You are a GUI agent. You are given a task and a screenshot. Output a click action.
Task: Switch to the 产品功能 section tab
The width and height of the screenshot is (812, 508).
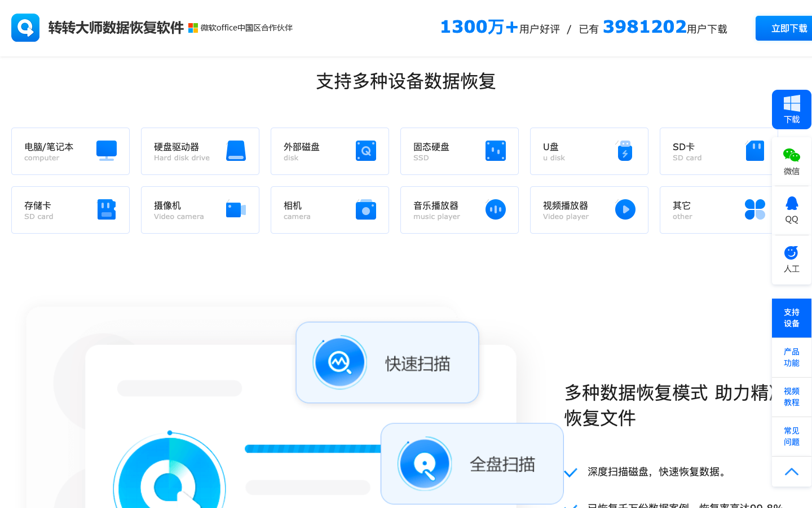791,357
